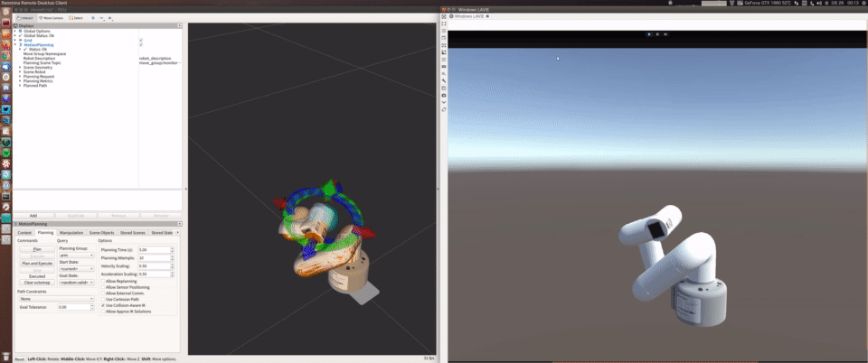Enable Allow Replanning checkbox

tap(103, 281)
